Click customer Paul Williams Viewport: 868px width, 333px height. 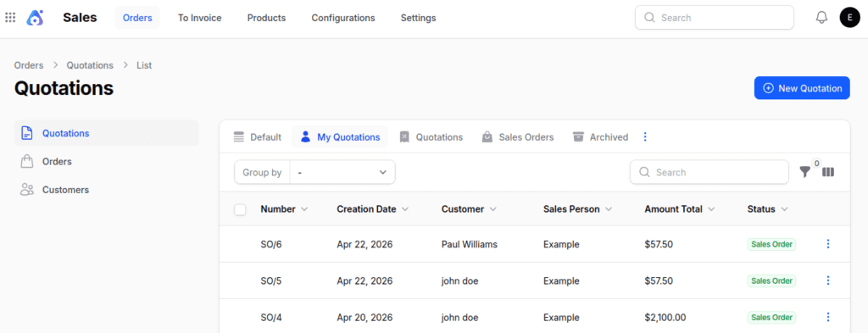pyautogui.click(x=470, y=244)
